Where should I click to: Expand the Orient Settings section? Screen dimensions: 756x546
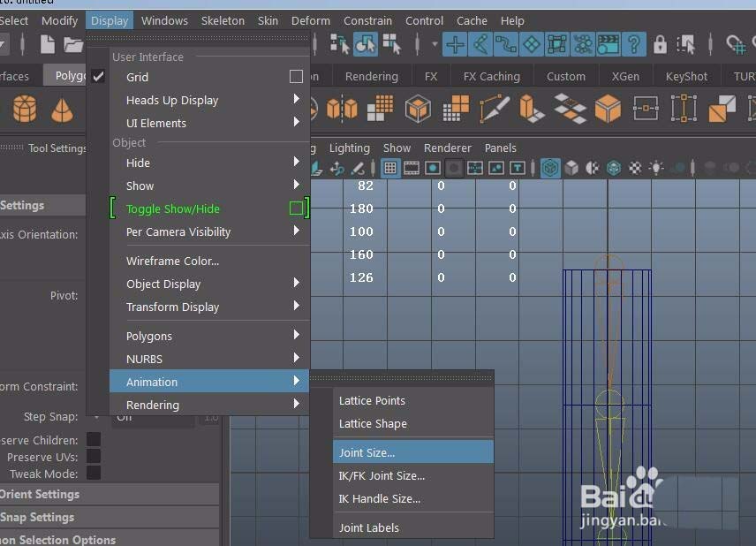(x=40, y=494)
